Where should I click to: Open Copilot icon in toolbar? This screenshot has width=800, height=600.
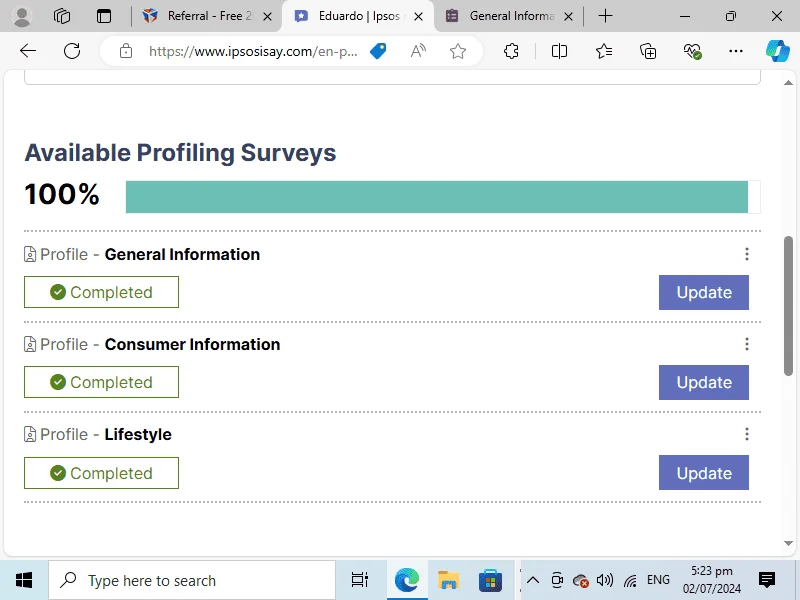pyautogui.click(x=778, y=51)
